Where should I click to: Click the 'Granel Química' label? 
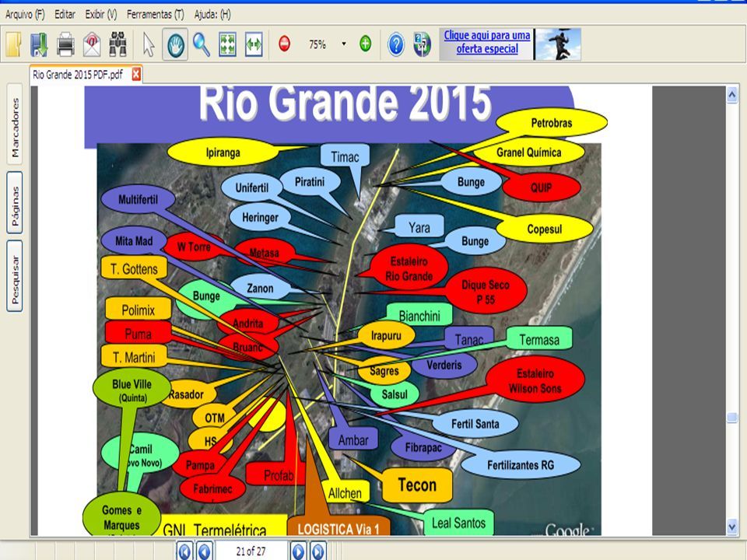529,152
